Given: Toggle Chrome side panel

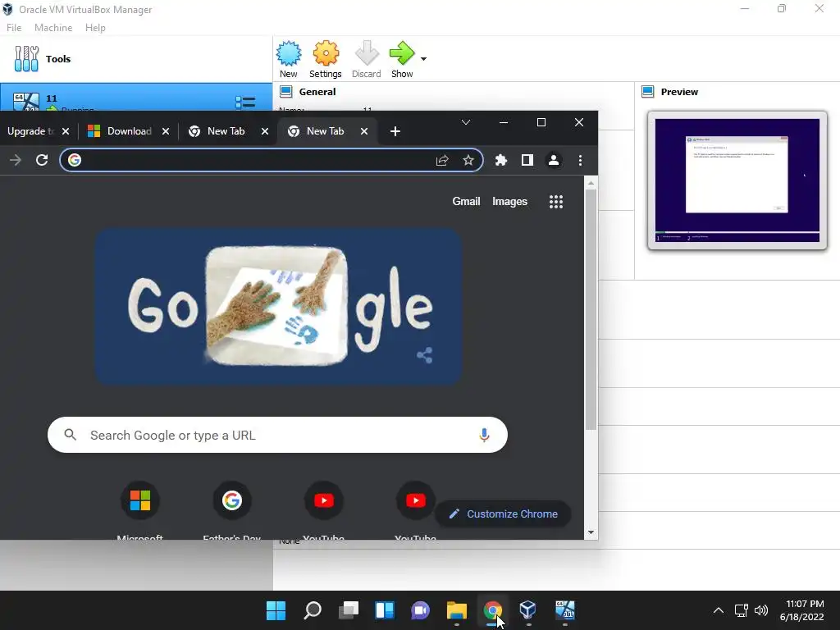Looking at the screenshot, I should click(527, 160).
